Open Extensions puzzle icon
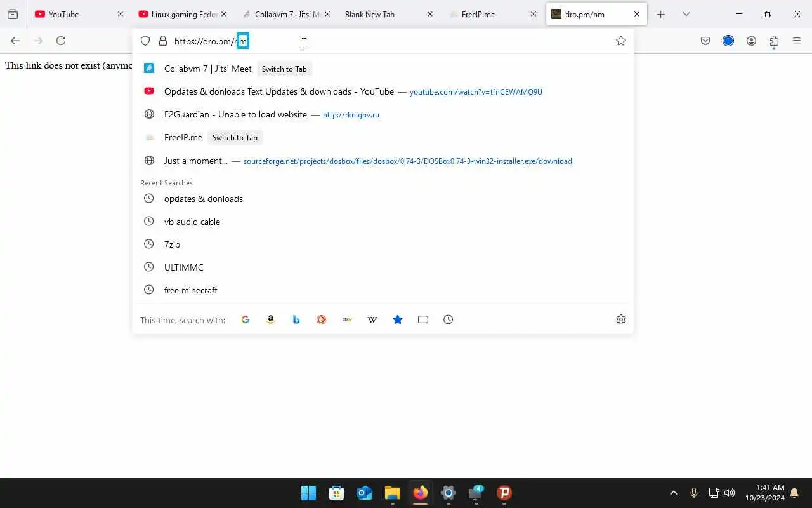812x508 pixels. tap(774, 41)
